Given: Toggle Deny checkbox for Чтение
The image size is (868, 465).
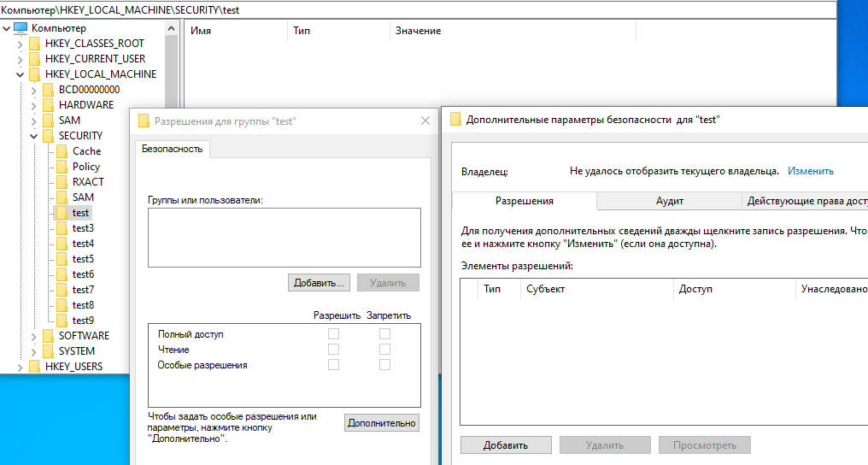Looking at the screenshot, I should coord(385,350).
